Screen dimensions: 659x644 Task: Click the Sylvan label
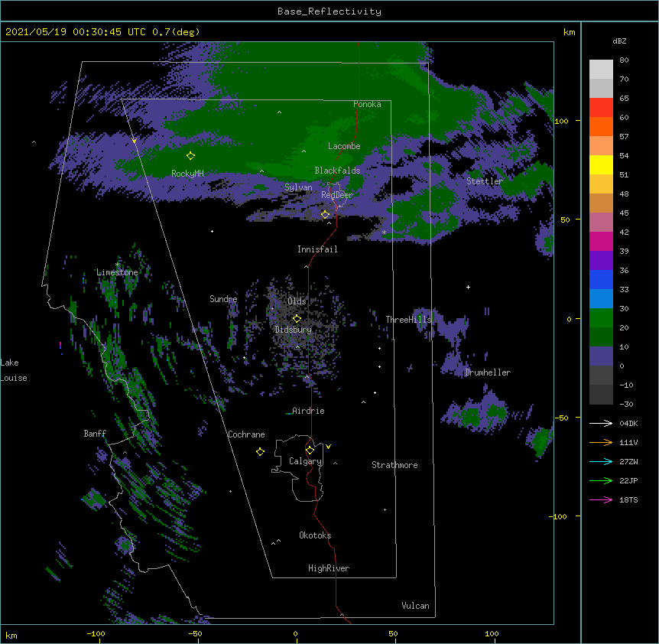[x=298, y=187]
